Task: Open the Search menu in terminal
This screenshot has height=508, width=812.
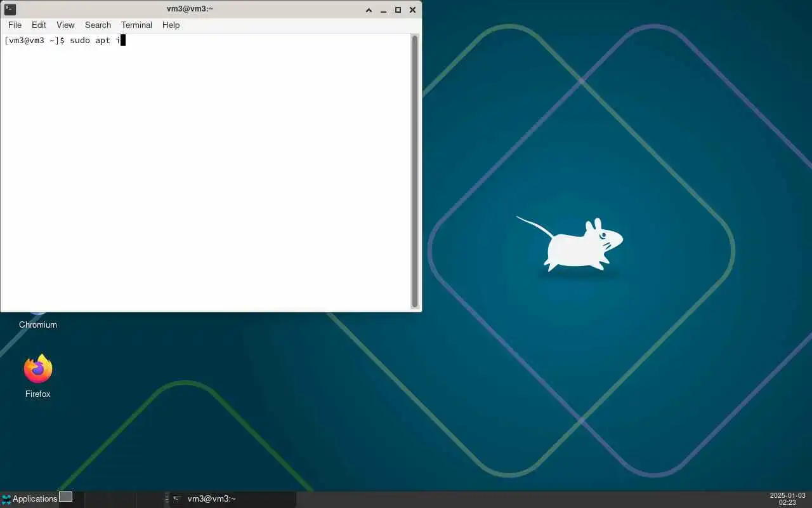Action: (x=98, y=25)
